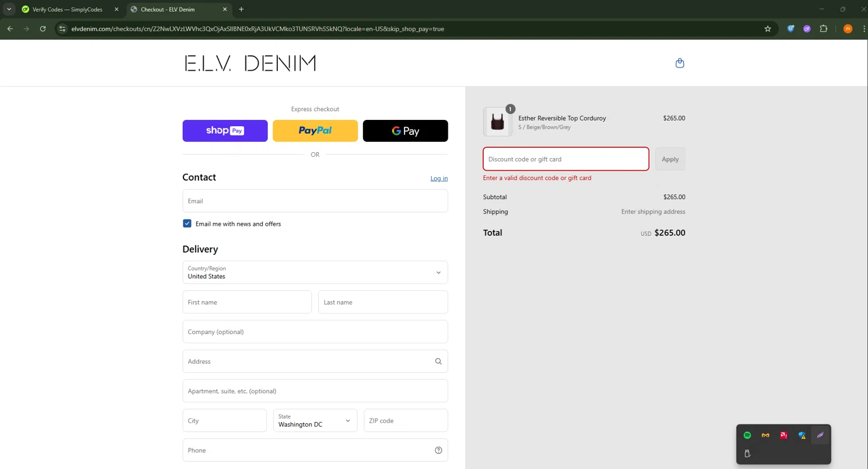Bookmark this page with the star icon
The image size is (868, 469).
coord(768,28)
